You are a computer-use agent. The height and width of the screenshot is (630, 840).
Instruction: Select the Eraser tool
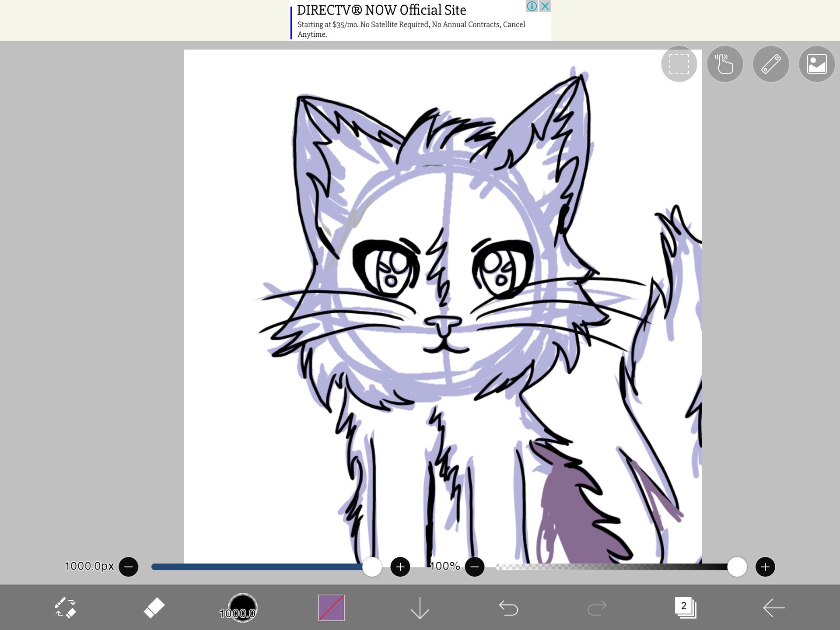click(154, 608)
